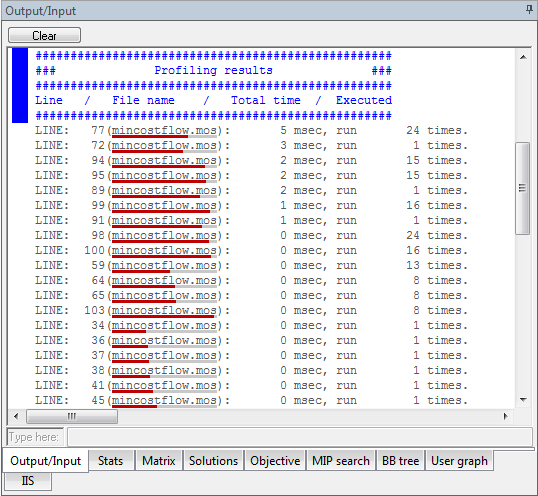Click the 'Profiling results' heading text
Image resolution: width=538 pixels, height=496 pixels.
(x=213, y=70)
